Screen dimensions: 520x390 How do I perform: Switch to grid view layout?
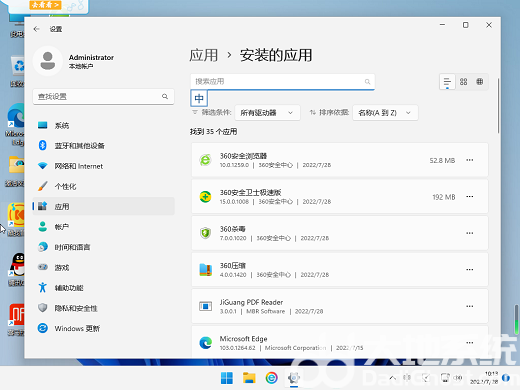click(x=463, y=82)
